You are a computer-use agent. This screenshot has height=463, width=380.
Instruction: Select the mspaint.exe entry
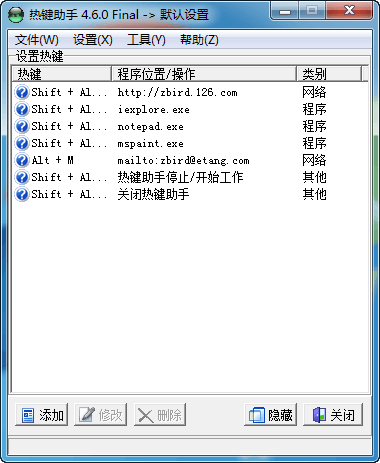click(150, 143)
